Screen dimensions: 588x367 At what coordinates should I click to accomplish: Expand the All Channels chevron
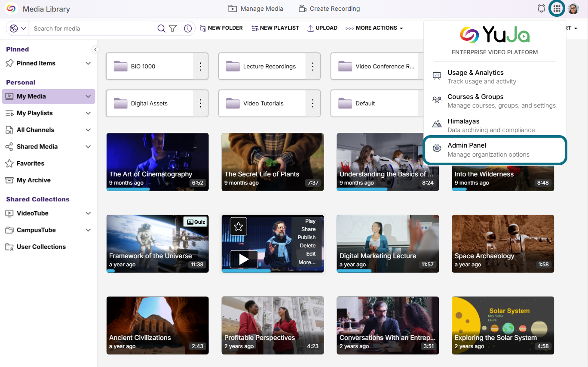tap(88, 130)
